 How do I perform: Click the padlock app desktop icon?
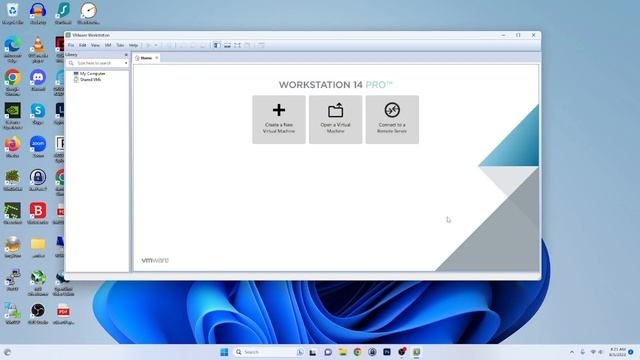coord(38,180)
